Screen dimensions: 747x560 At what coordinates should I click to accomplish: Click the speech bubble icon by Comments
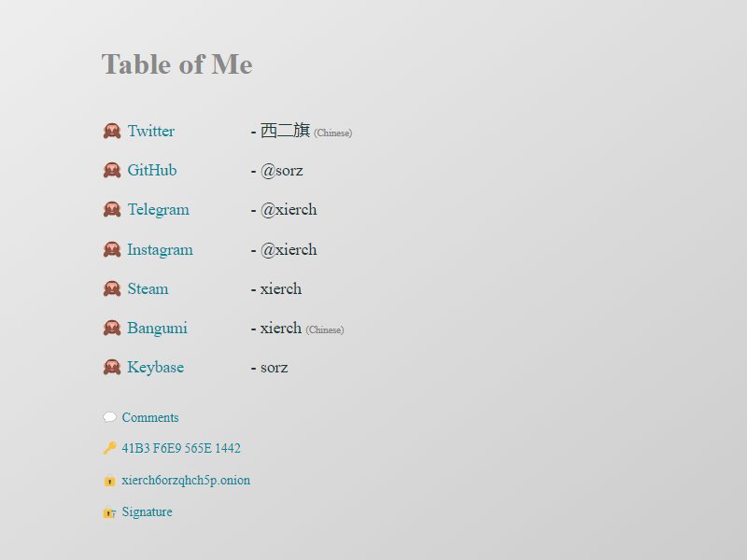pos(109,417)
